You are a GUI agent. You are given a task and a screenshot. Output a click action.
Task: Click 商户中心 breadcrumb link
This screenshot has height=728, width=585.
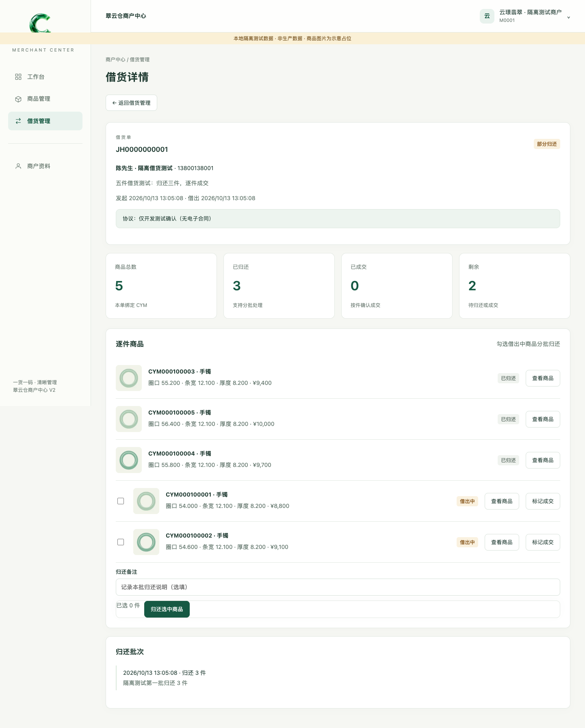115,60
